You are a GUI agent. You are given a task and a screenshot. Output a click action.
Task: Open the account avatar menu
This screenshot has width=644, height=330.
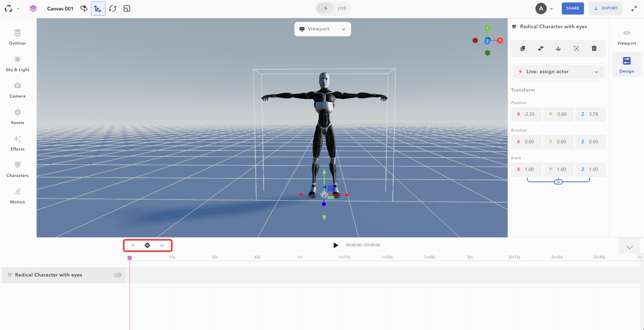(541, 8)
